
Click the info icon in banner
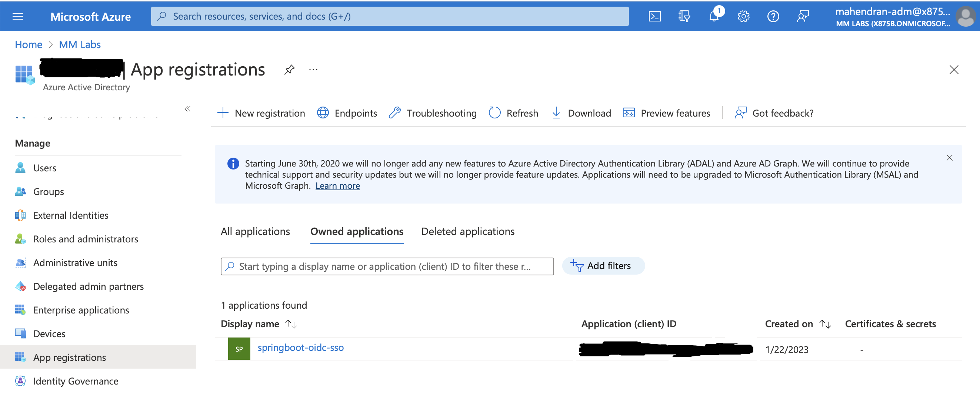pyautogui.click(x=233, y=164)
